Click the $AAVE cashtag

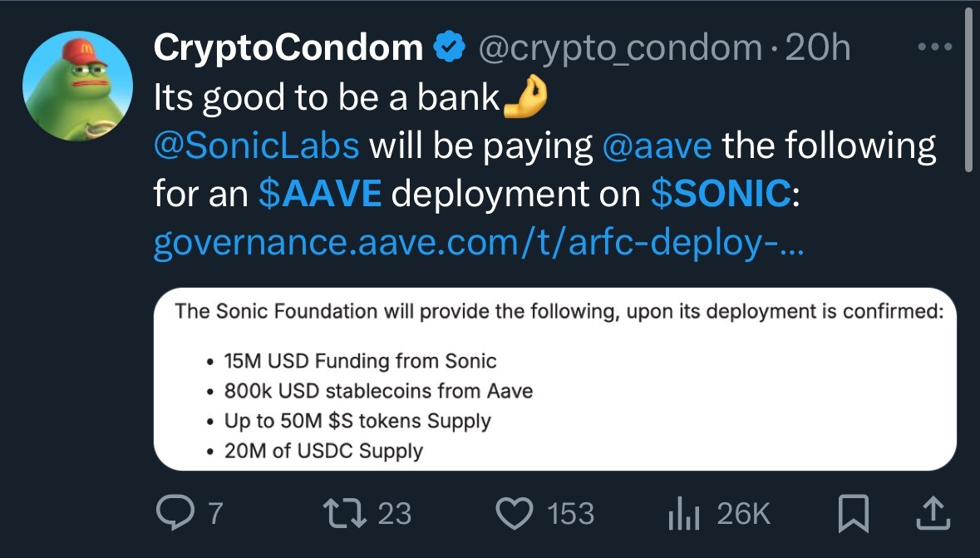[320, 194]
